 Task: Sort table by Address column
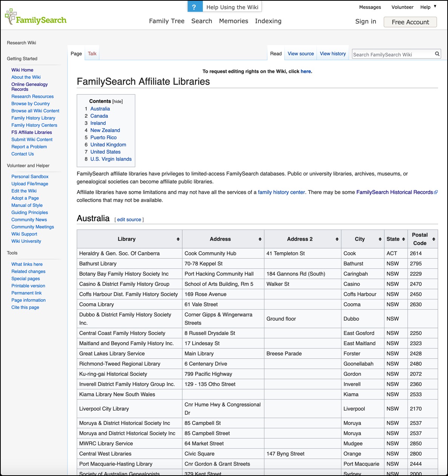tap(260, 239)
